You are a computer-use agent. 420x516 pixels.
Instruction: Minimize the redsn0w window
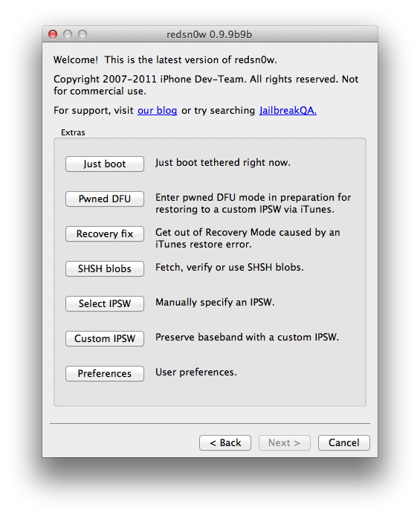[x=68, y=34]
